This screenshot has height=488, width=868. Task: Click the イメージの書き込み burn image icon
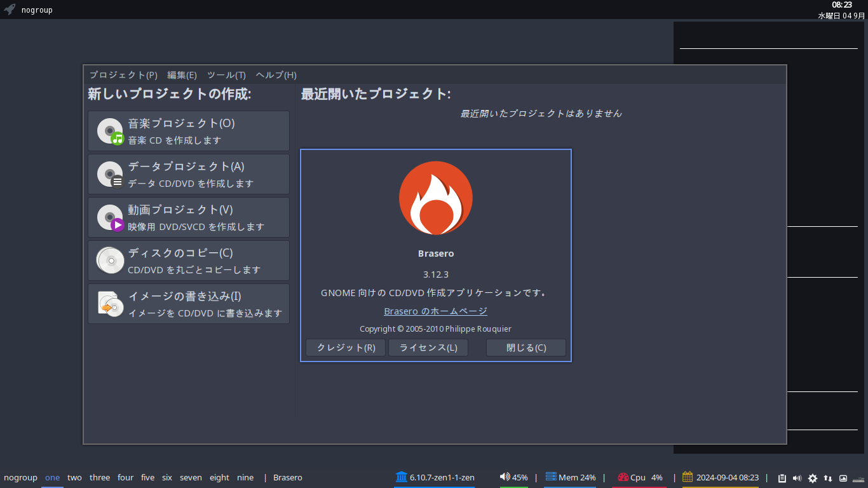[x=110, y=304]
